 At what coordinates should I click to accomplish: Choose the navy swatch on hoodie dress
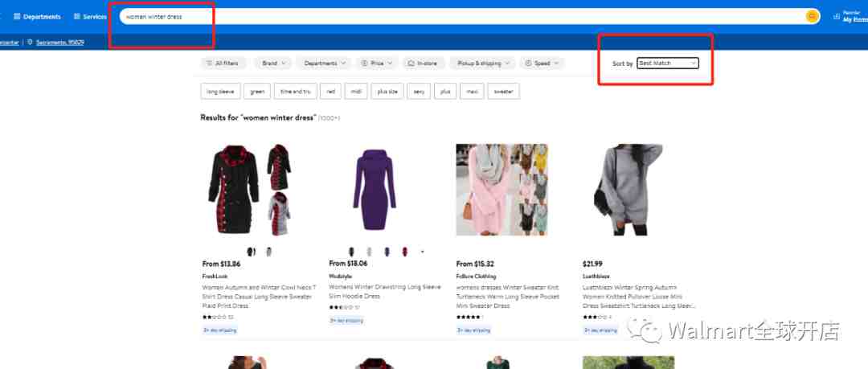387,252
